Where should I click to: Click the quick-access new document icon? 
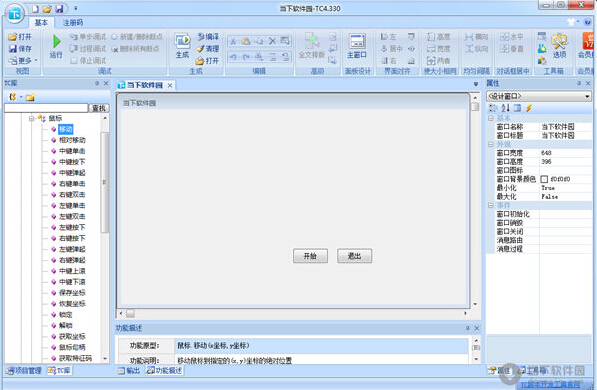pos(35,8)
